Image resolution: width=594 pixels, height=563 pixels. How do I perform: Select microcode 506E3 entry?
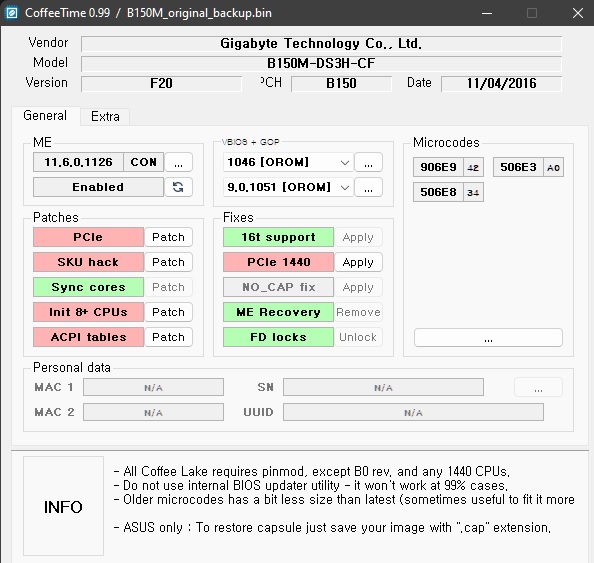(528, 167)
